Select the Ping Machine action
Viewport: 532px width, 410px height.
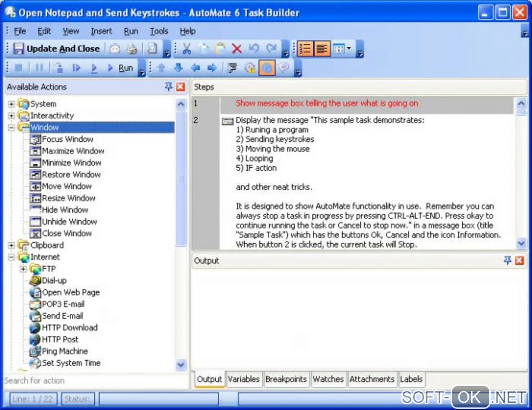tap(65, 351)
